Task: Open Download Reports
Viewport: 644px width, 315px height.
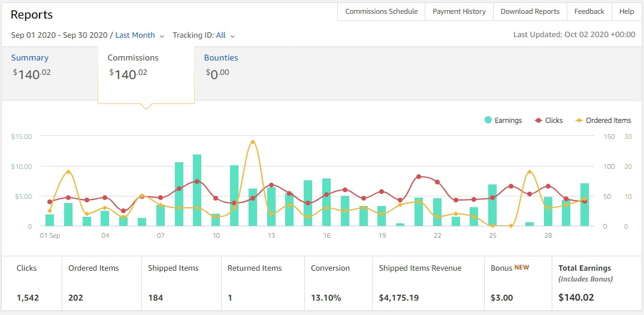Action: click(x=530, y=11)
